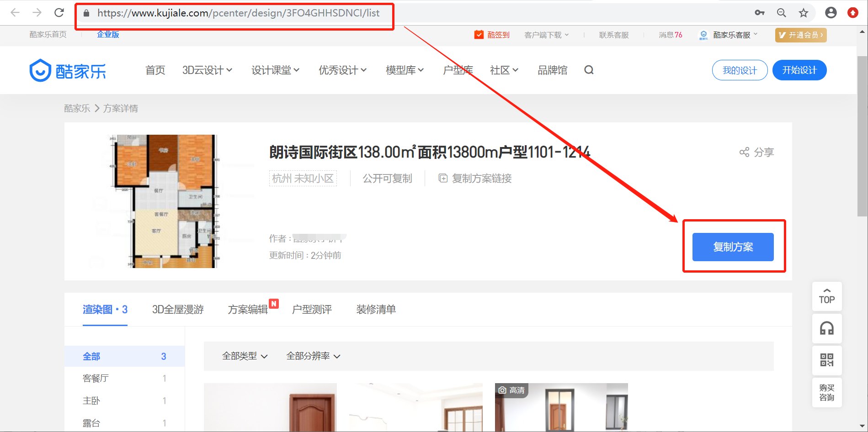868x432 pixels.
Task: Open the 全部分辨率 resolution dropdown
Action: coord(312,356)
